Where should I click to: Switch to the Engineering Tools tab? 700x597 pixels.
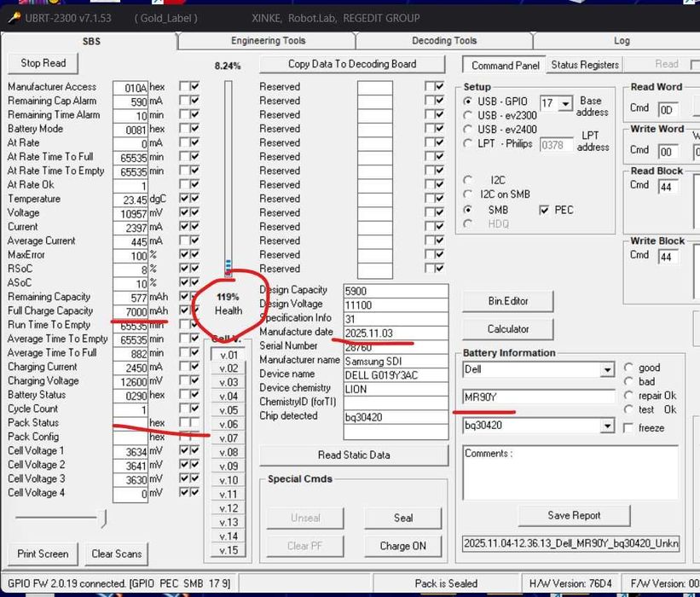268,41
